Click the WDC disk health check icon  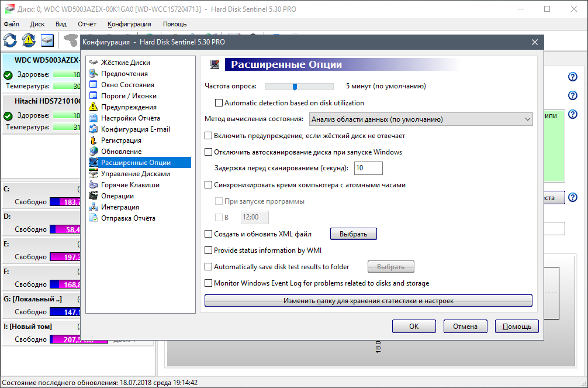point(8,75)
